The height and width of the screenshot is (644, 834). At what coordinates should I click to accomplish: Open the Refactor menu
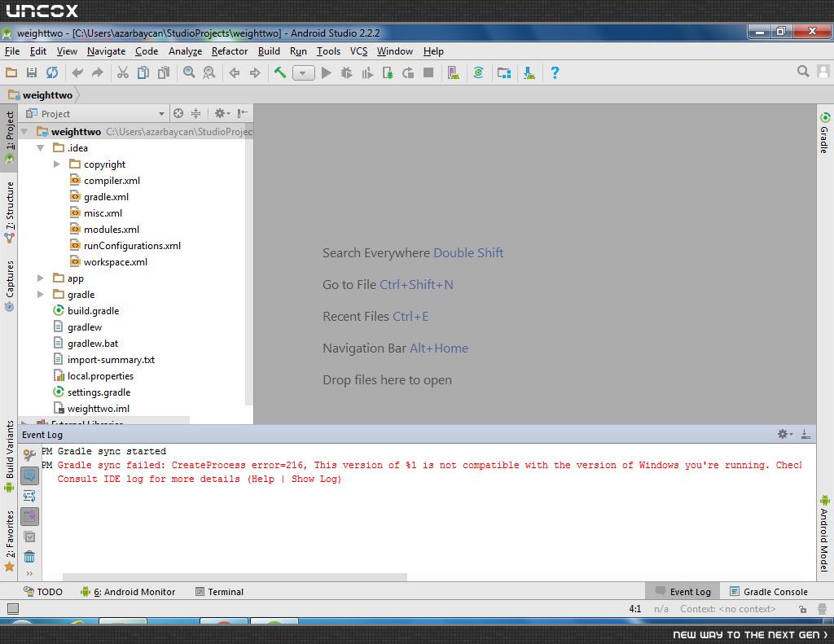(230, 51)
